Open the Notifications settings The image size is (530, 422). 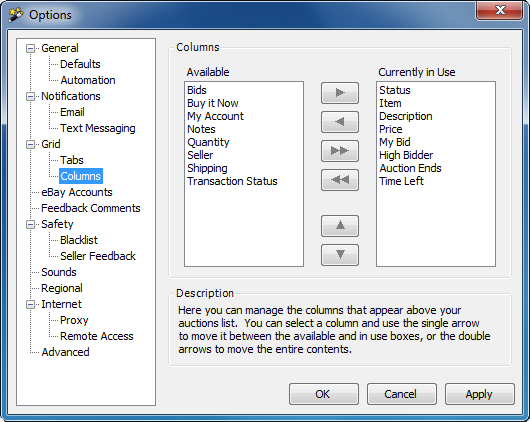pyautogui.click(x=71, y=96)
